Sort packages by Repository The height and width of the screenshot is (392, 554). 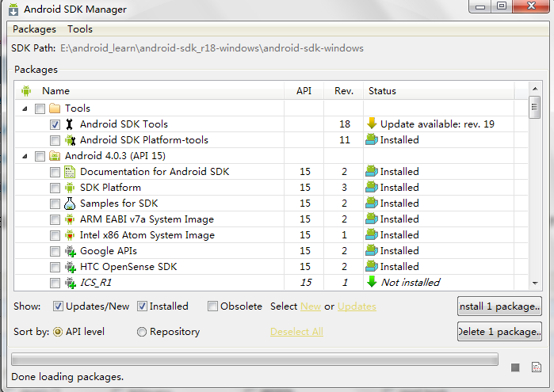tap(142, 332)
